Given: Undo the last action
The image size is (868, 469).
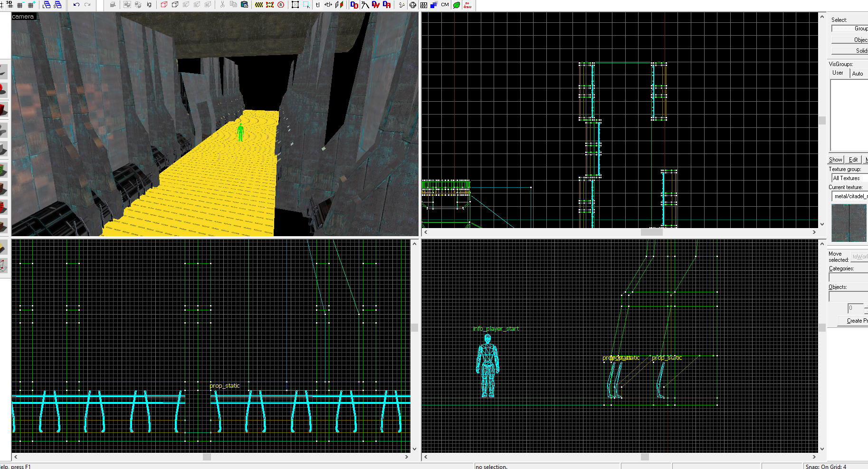Looking at the screenshot, I should coord(76,5).
